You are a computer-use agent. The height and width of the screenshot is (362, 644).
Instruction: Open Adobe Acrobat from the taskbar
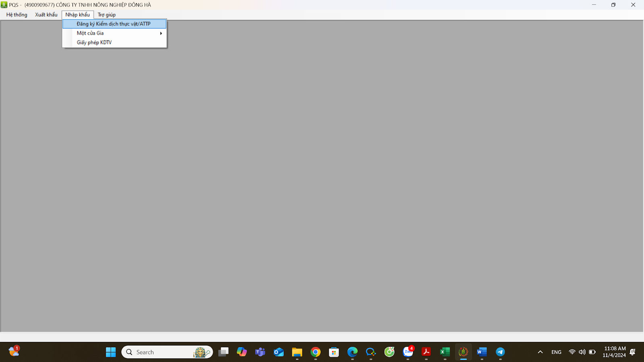coord(426,352)
